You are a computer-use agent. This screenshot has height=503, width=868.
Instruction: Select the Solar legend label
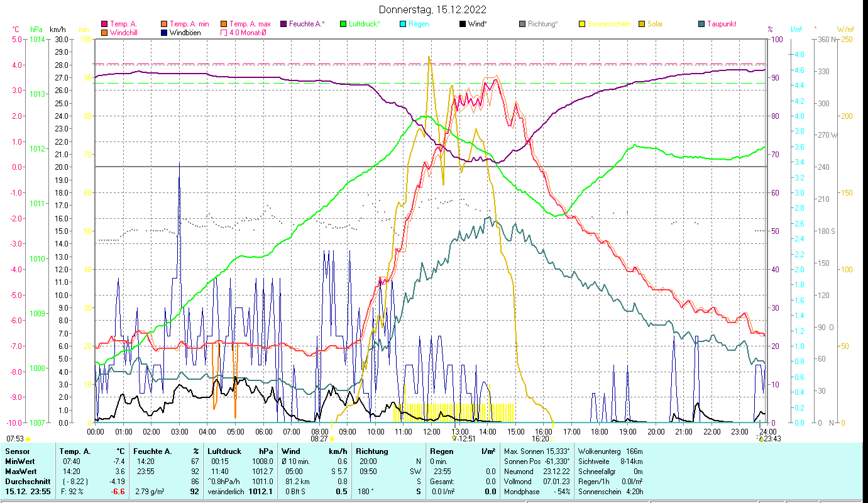tap(655, 24)
